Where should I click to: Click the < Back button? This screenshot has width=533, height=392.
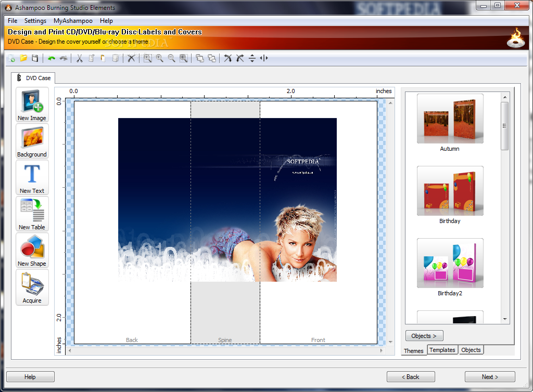411,377
